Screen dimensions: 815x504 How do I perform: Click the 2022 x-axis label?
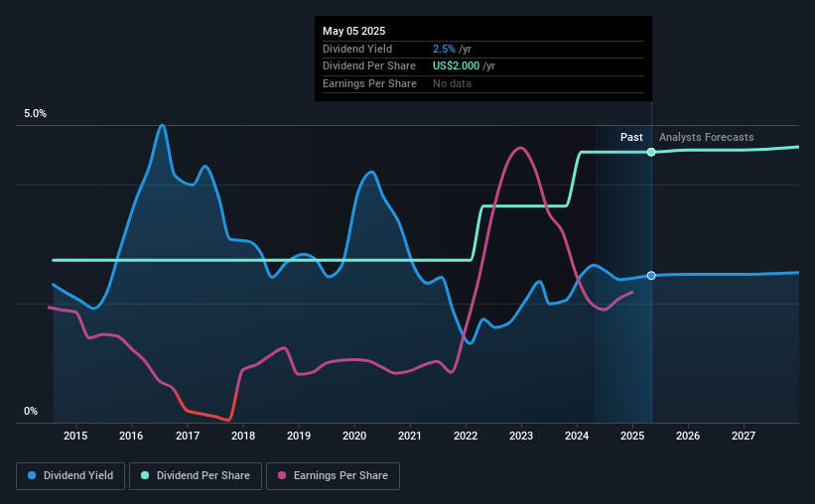click(466, 436)
